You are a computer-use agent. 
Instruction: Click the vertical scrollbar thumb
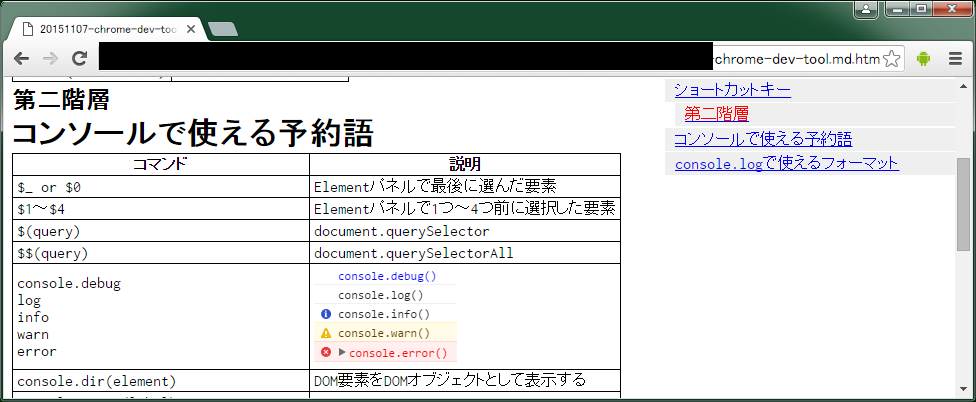coord(963,204)
